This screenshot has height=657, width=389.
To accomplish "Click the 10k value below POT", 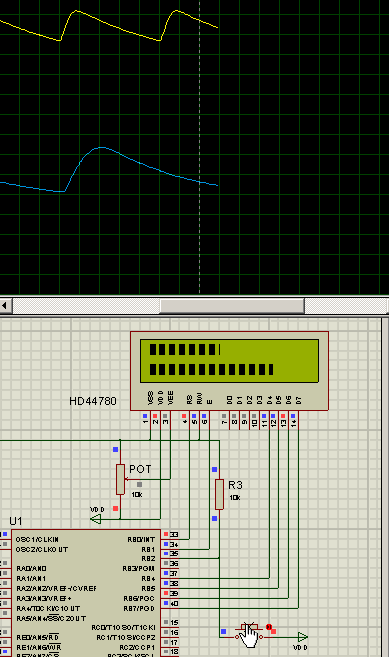I will tap(137, 495).
